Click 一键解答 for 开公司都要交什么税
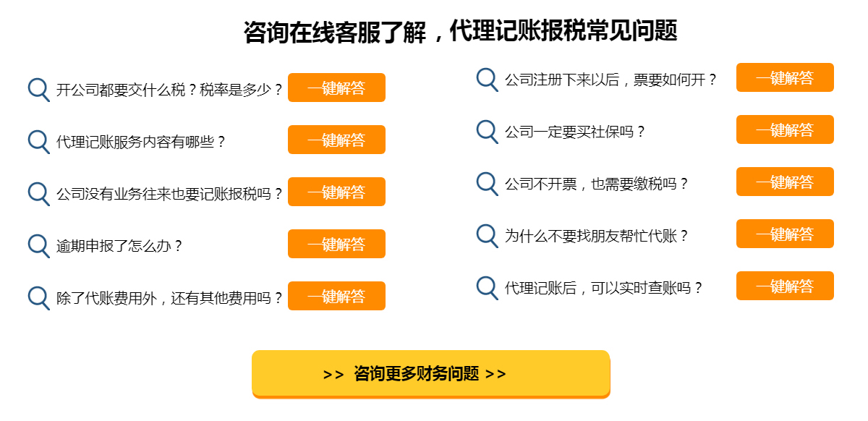The image size is (868, 421). pos(336,88)
